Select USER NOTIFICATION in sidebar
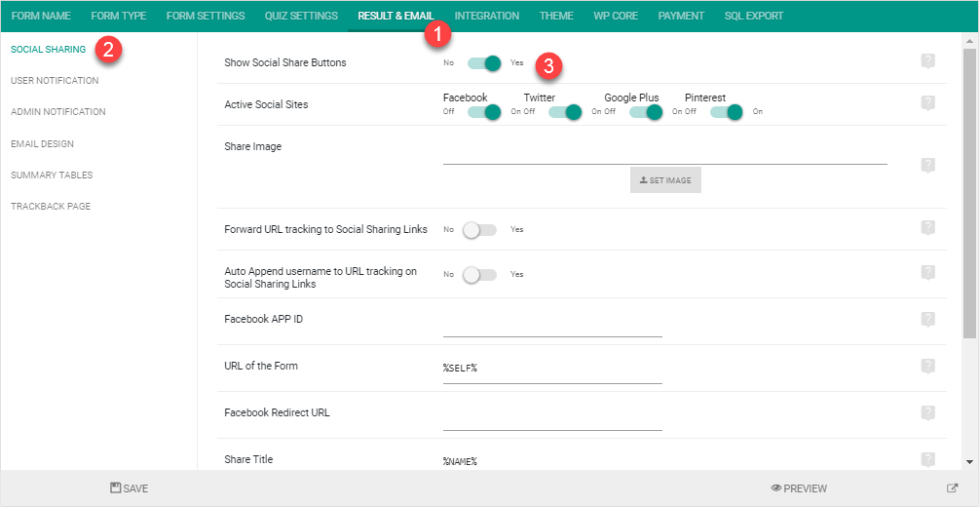980x507 pixels. 55,81
